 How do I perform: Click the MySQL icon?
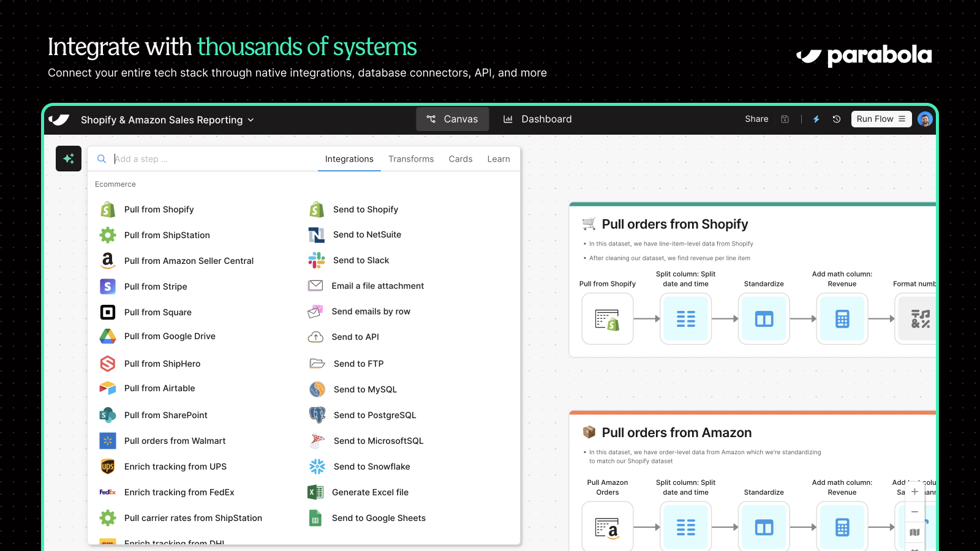(317, 389)
